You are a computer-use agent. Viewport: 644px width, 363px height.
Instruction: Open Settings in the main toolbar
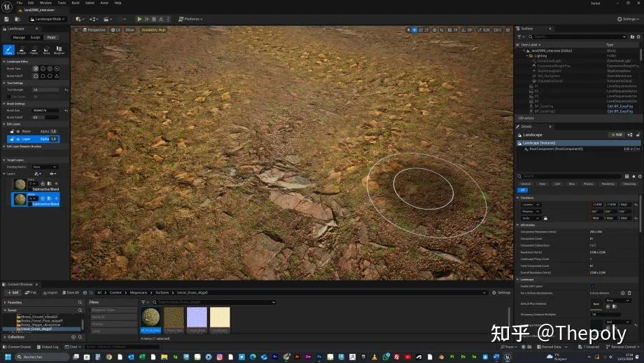coord(626,19)
